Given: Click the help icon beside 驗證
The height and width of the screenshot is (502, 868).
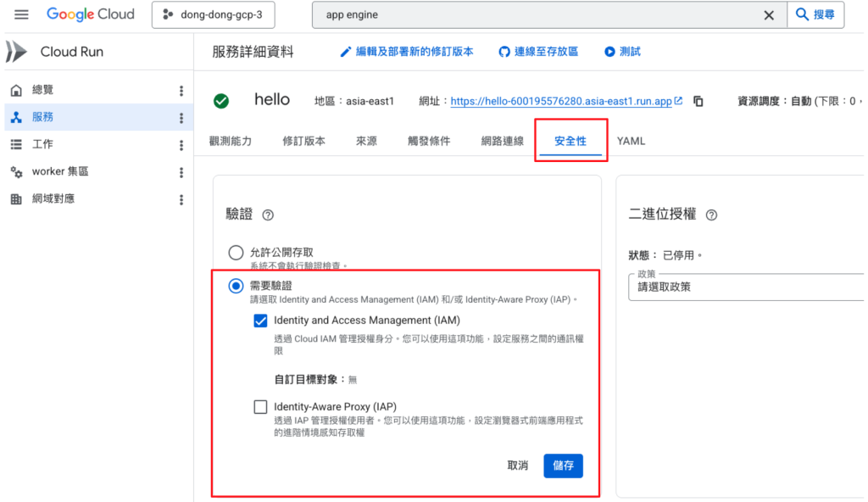Looking at the screenshot, I should [x=268, y=215].
